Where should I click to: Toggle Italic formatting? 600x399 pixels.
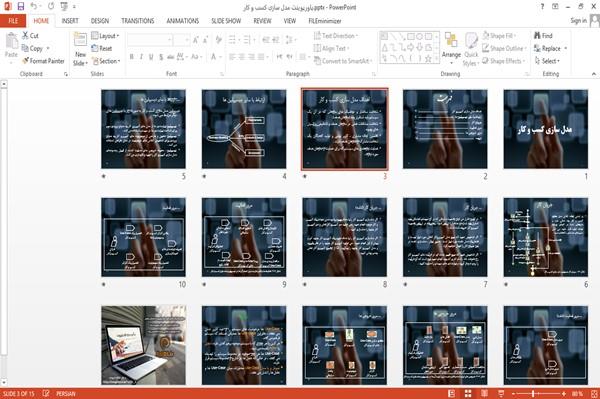141,57
